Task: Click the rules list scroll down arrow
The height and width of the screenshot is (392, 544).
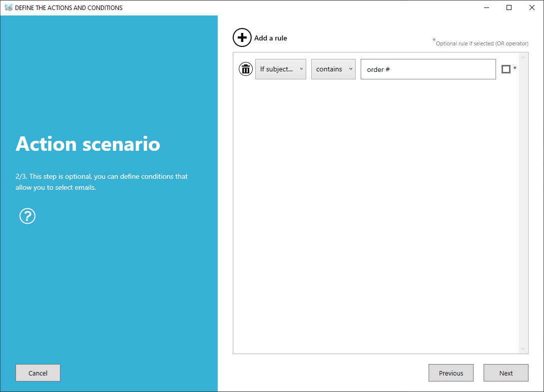Action: tap(524, 349)
